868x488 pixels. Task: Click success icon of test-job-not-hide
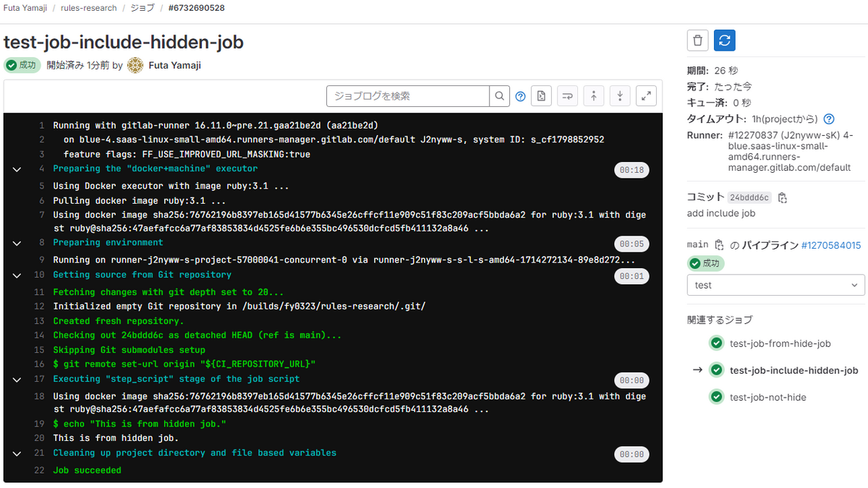click(716, 397)
